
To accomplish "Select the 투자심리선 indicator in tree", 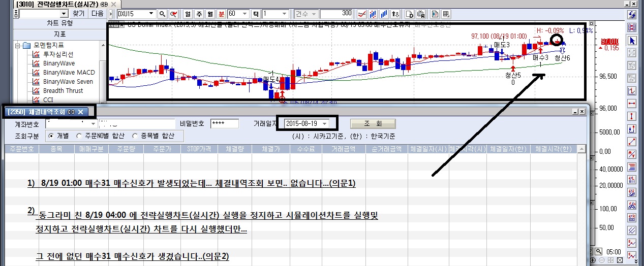I will click(x=58, y=54).
